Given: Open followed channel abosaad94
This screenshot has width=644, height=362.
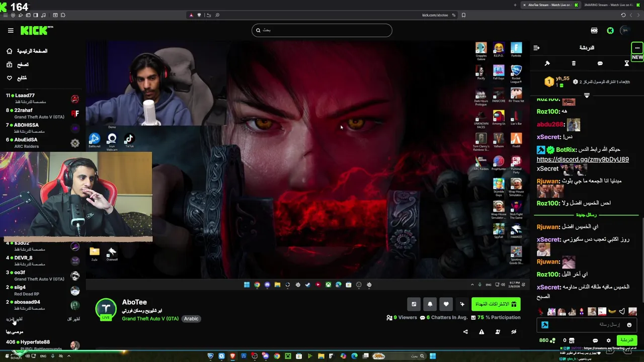Looking at the screenshot, I should pos(42,305).
